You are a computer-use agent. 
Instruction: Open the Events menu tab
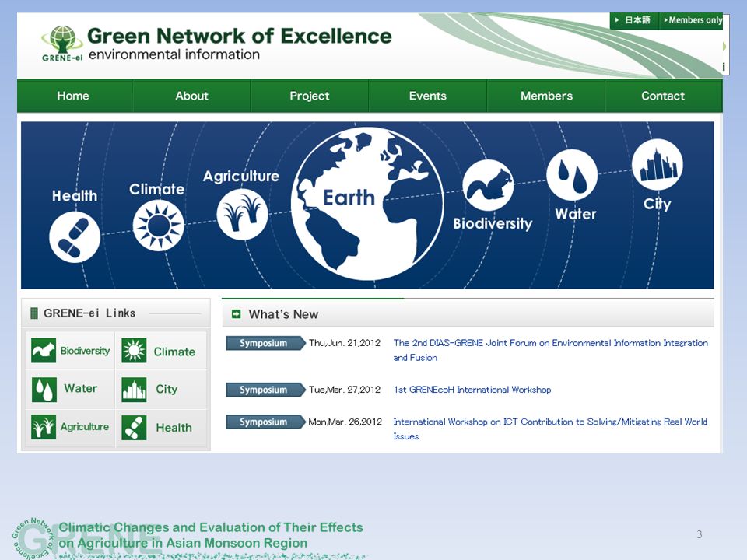pos(428,96)
